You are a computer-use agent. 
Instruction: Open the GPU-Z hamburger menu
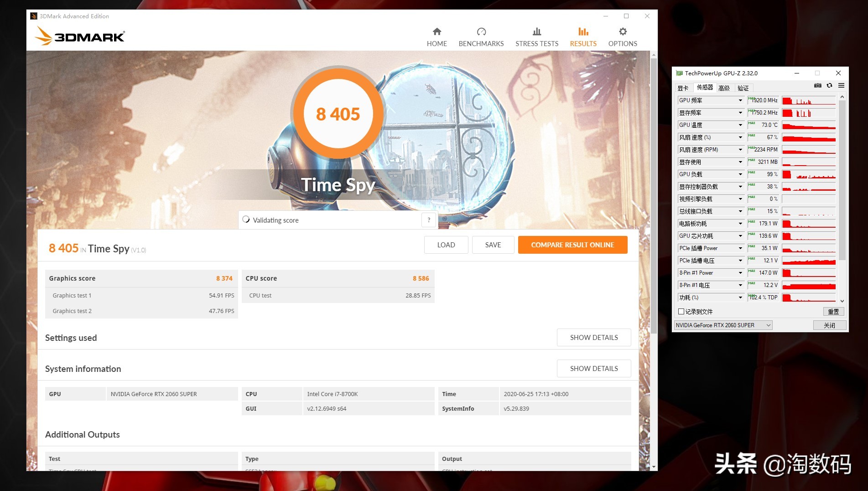(x=842, y=86)
